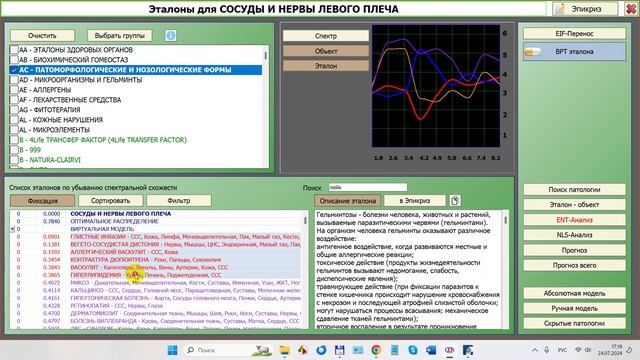Check AL - КОЖНЫЕ НАРУШЕНИЯ group
This screenshot has width=640, height=360.
[14, 120]
